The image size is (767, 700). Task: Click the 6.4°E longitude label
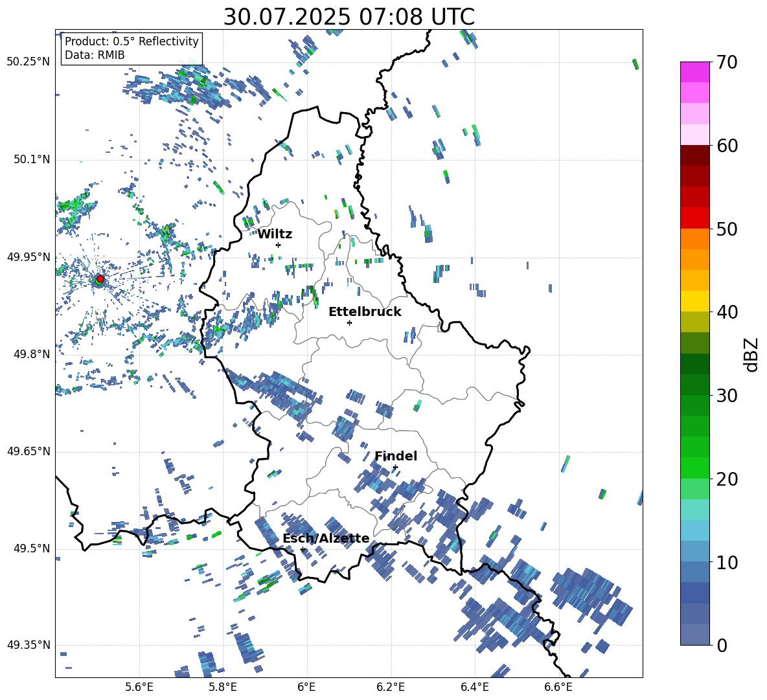tap(474, 687)
